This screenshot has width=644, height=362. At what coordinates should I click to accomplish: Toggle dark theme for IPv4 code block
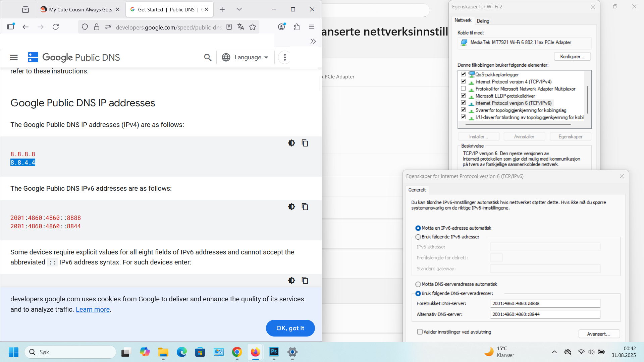pos(291,143)
